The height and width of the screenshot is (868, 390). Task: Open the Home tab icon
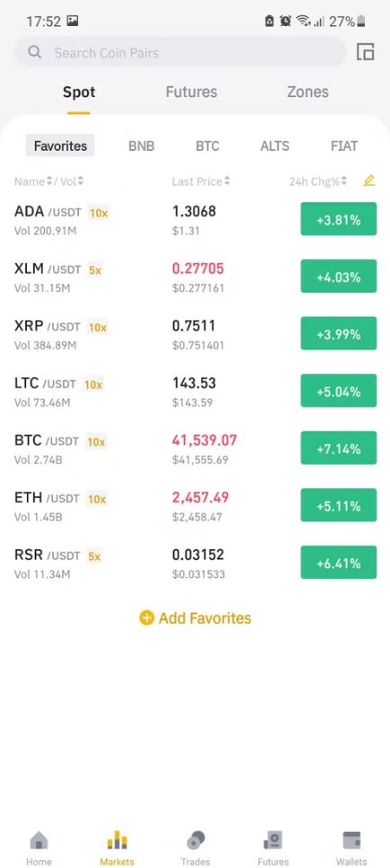coord(39,841)
